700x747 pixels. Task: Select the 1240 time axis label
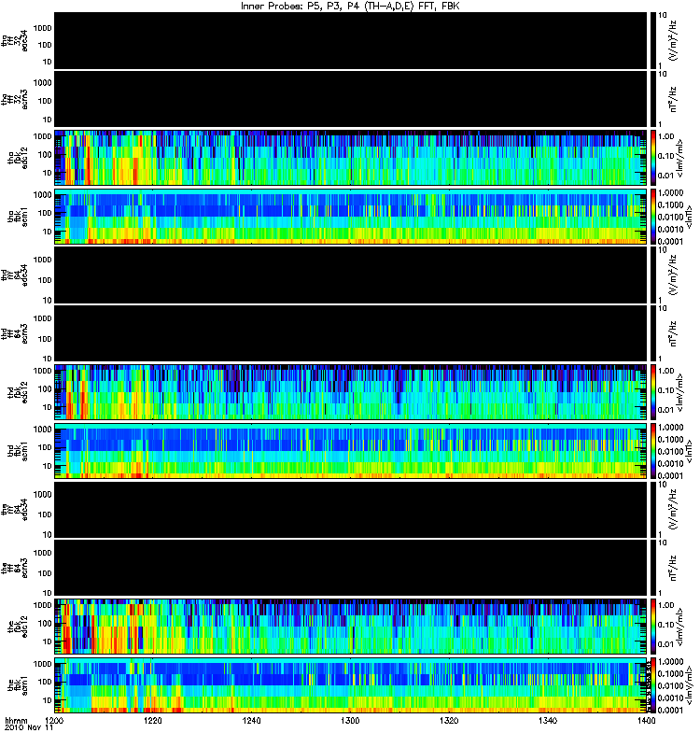click(251, 720)
